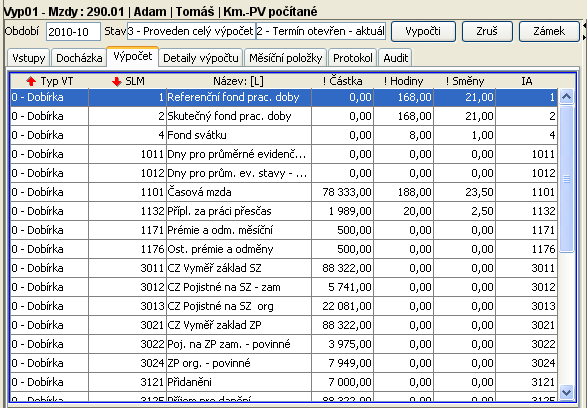587x408 pixels.
Task: Click the Vypočti button
Action: point(423,31)
